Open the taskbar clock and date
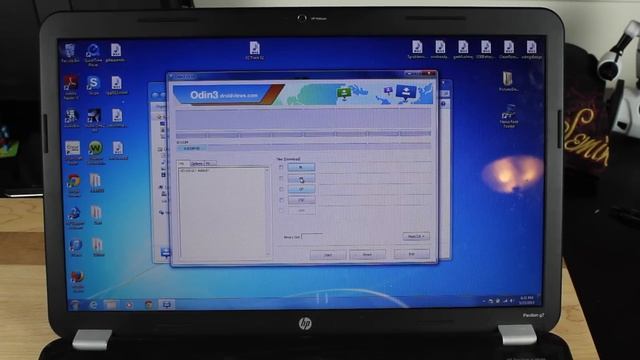Viewport: 640px width, 360px height. 527,300
